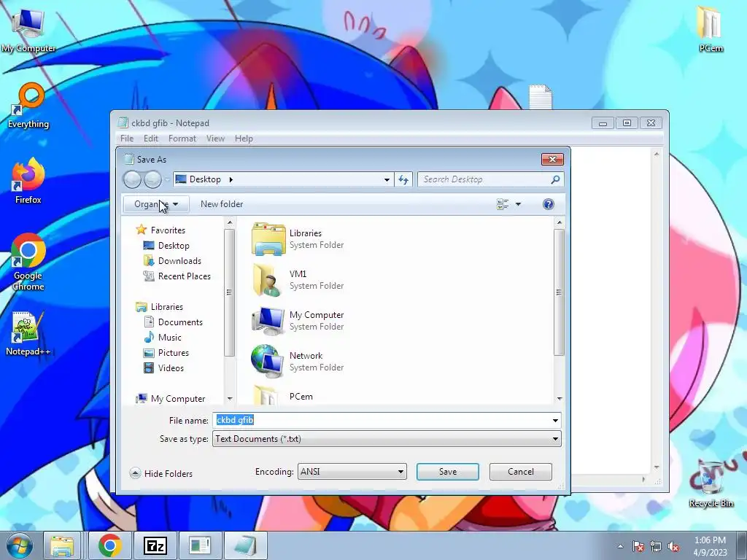Open Chrome from the taskbar
747x560 pixels.
(x=109, y=545)
